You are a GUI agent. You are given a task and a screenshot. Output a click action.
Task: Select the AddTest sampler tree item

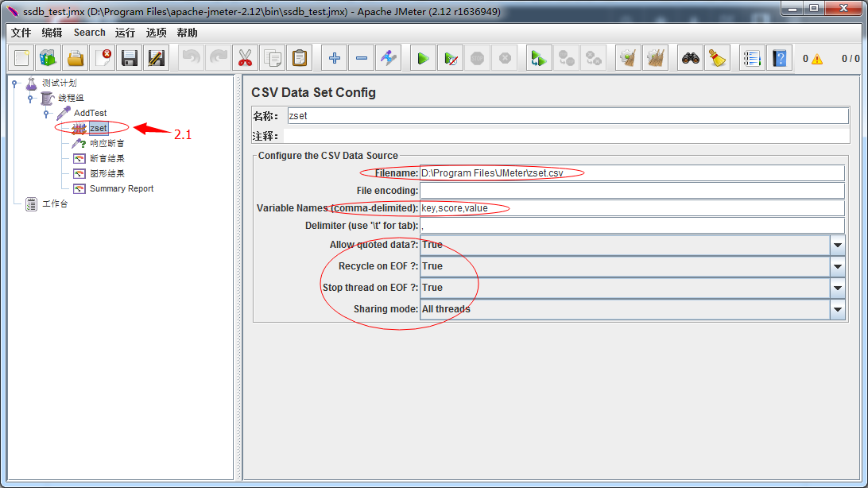tap(91, 113)
